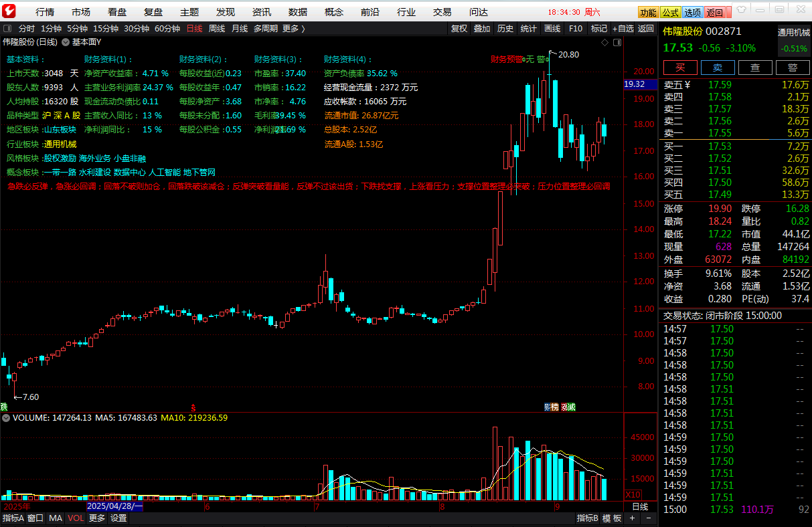Expand the 基本面Y indicator dropdown
The image size is (812, 527).
(x=66, y=41)
